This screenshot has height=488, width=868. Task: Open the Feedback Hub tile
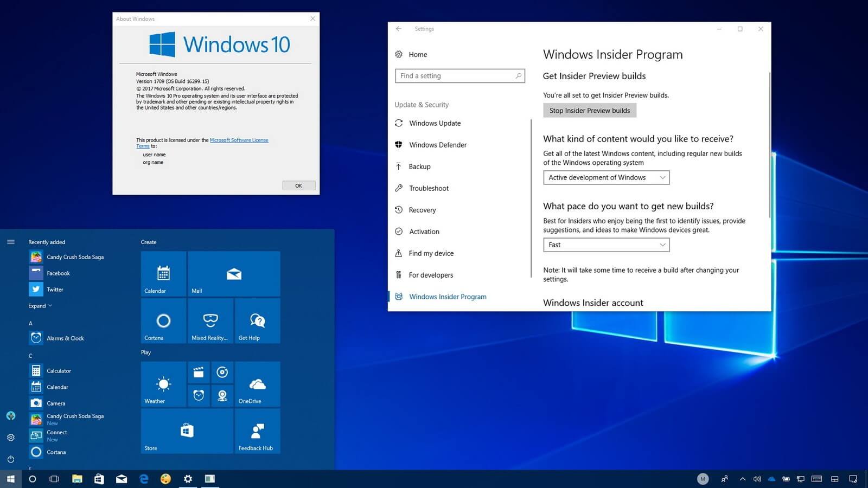[257, 431]
